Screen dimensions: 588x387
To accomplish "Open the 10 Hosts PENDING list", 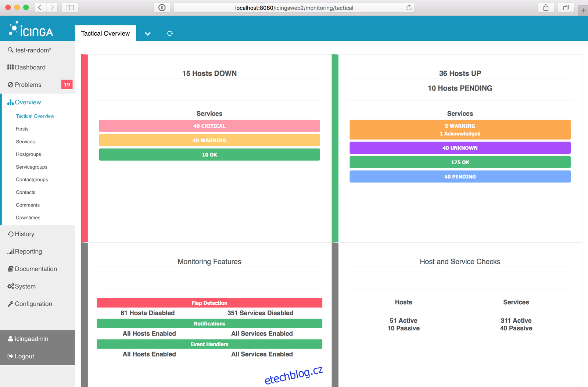I will pyautogui.click(x=460, y=88).
